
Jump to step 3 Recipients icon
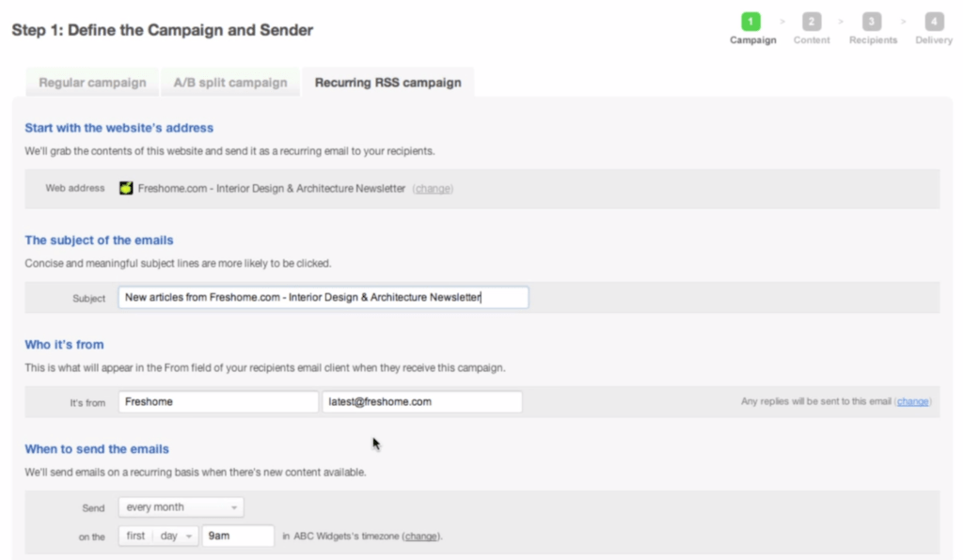872,22
